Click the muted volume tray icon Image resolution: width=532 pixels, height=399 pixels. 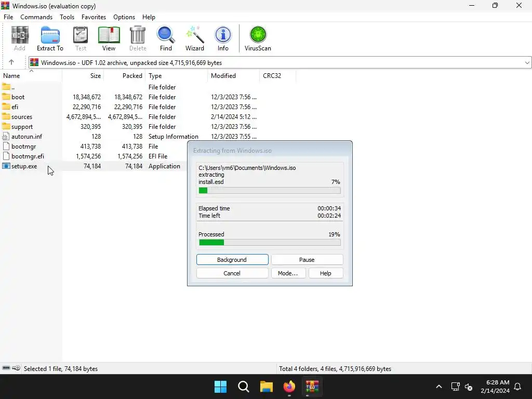click(x=469, y=387)
